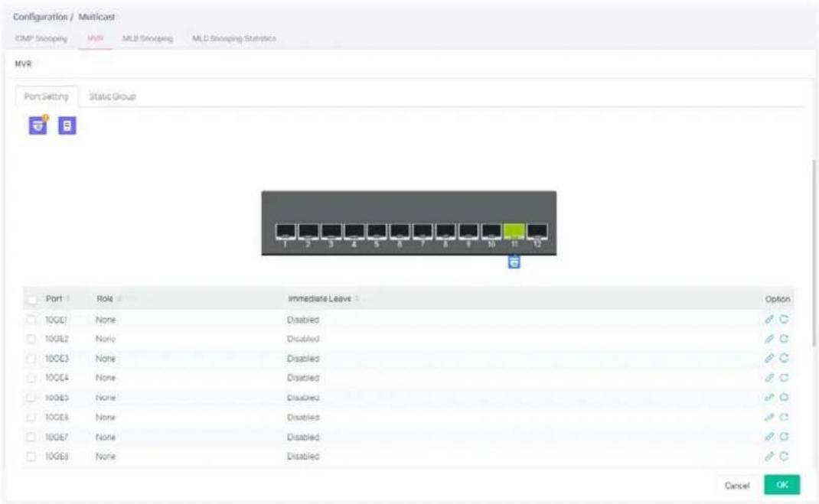Check the 10GE5 row checkbox
819x504 pixels.
pyautogui.click(x=31, y=398)
